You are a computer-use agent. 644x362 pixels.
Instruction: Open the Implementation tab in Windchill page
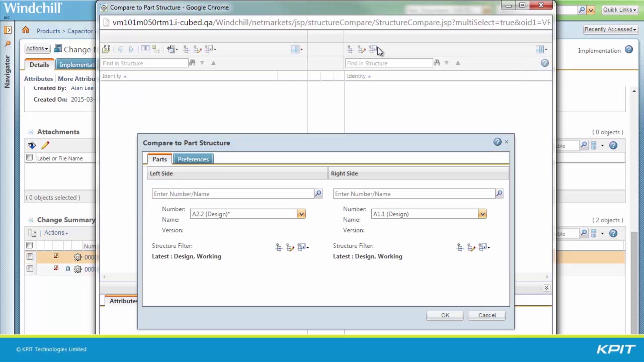click(76, 65)
